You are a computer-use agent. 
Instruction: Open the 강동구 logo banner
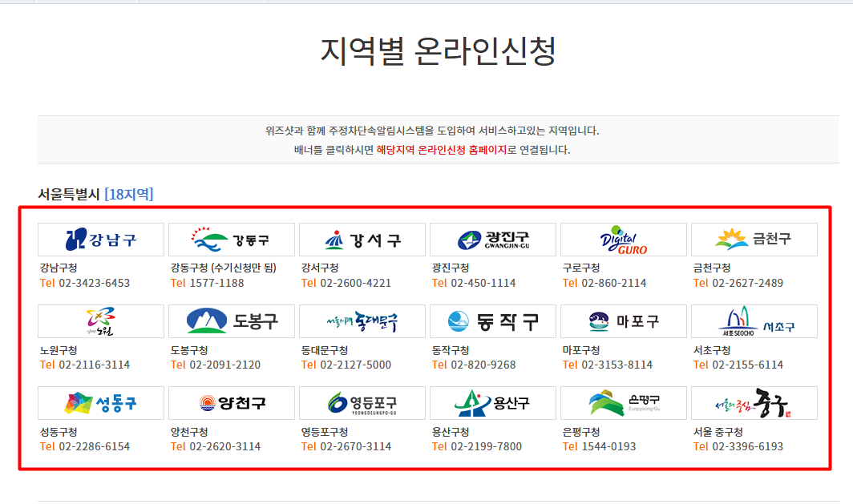point(231,240)
